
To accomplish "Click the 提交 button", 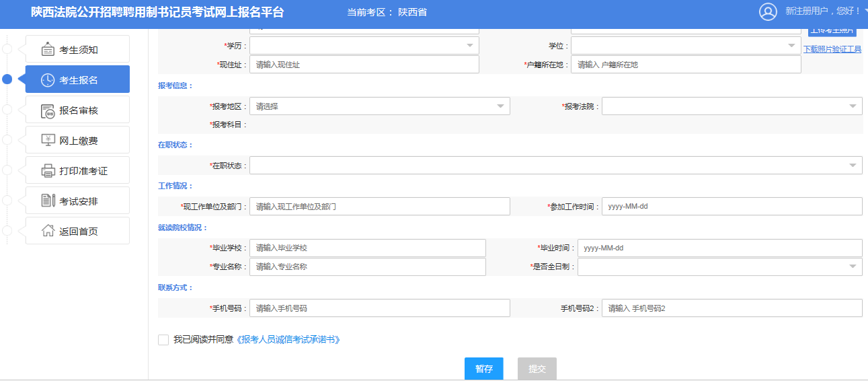I will (x=537, y=369).
